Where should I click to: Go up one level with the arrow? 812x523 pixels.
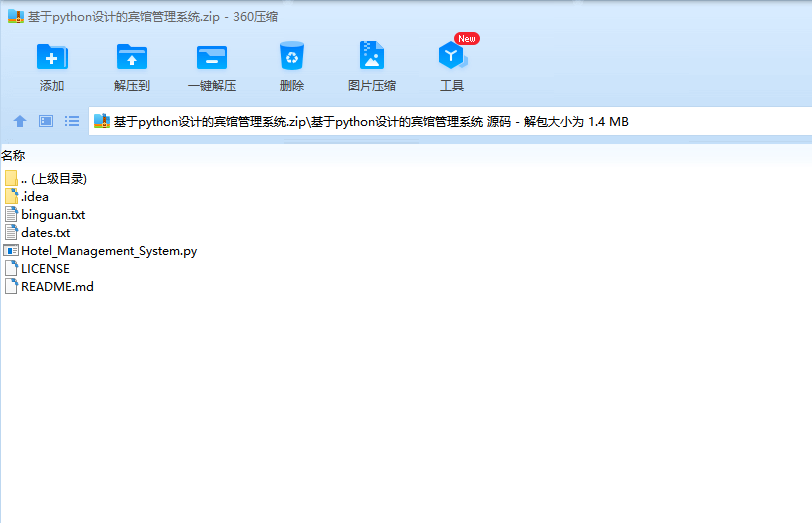(x=20, y=121)
